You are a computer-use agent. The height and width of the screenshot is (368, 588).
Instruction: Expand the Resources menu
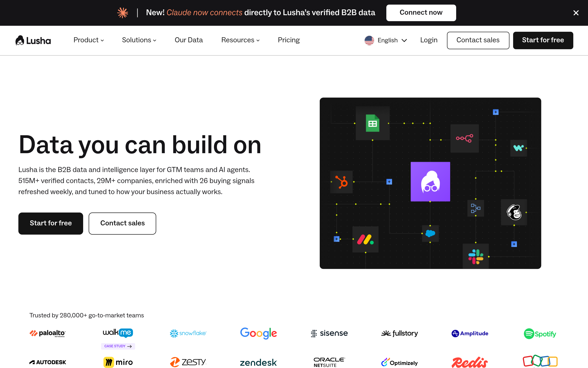click(240, 40)
